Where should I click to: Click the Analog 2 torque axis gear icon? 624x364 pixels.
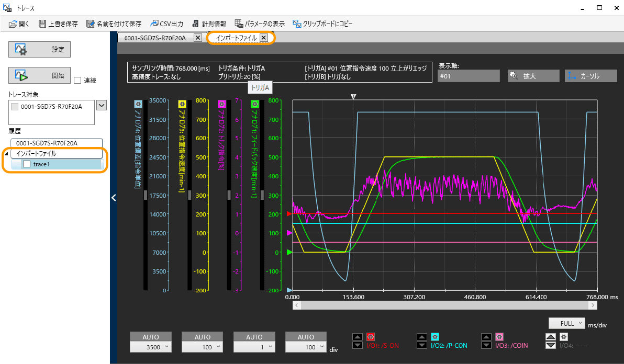coord(221,104)
